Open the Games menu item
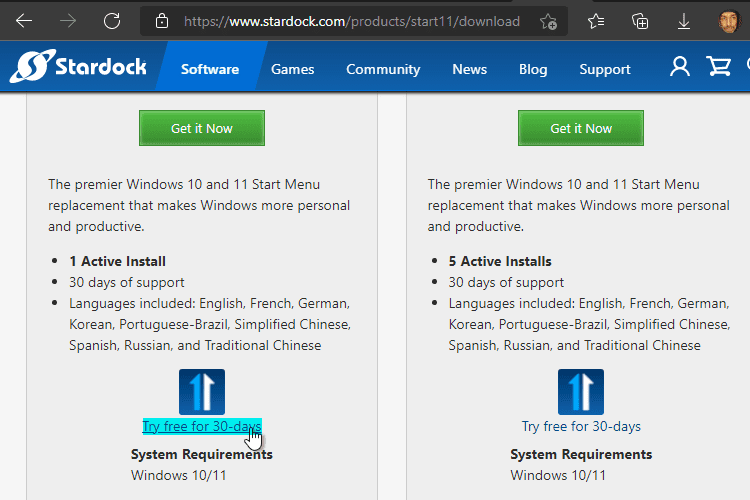Screen dimensions: 750x500 pyautogui.click(x=293, y=69)
